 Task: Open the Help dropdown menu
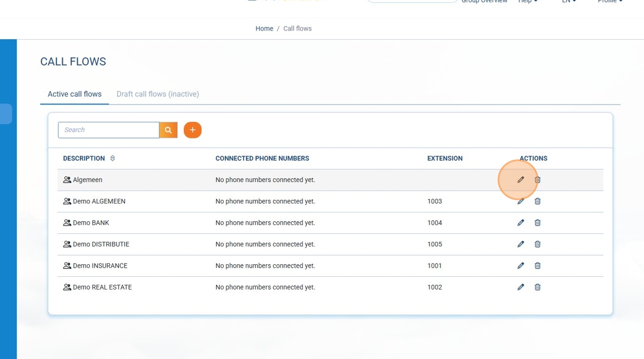[528, 2]
